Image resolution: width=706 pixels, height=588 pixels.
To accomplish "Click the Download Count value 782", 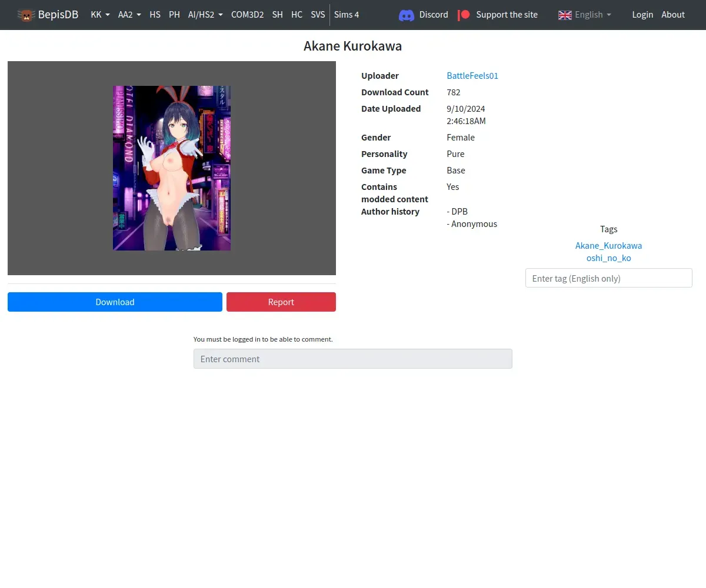I will tap(454, 92).
